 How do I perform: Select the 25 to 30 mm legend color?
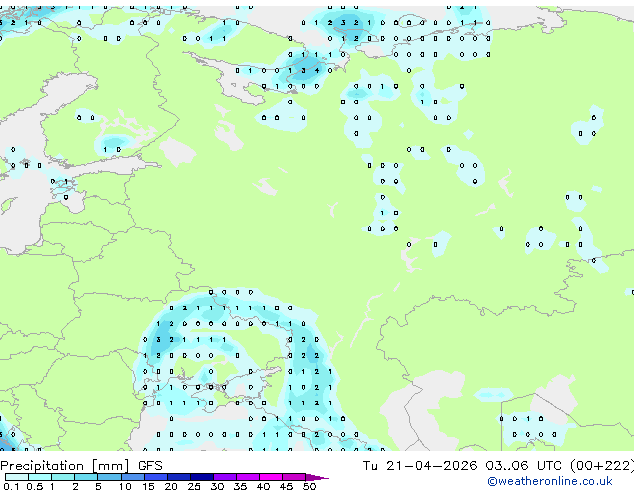(x=202, y=477)
